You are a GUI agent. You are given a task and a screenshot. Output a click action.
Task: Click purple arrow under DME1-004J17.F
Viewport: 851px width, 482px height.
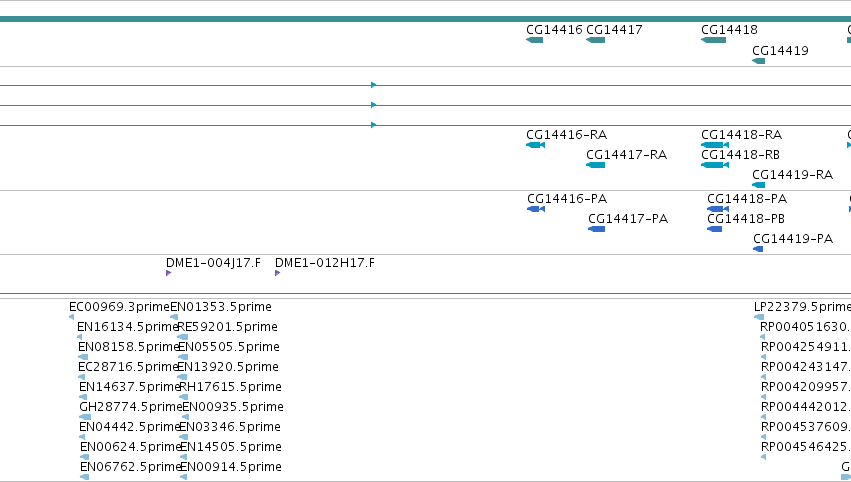pyautogui.click(x=168, y=273)
